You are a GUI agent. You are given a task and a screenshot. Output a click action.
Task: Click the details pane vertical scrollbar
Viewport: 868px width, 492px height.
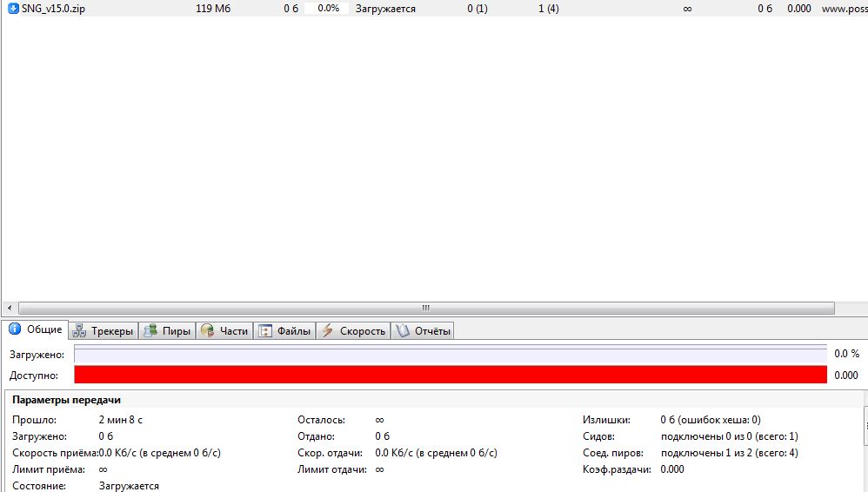[x=865, y=426]
